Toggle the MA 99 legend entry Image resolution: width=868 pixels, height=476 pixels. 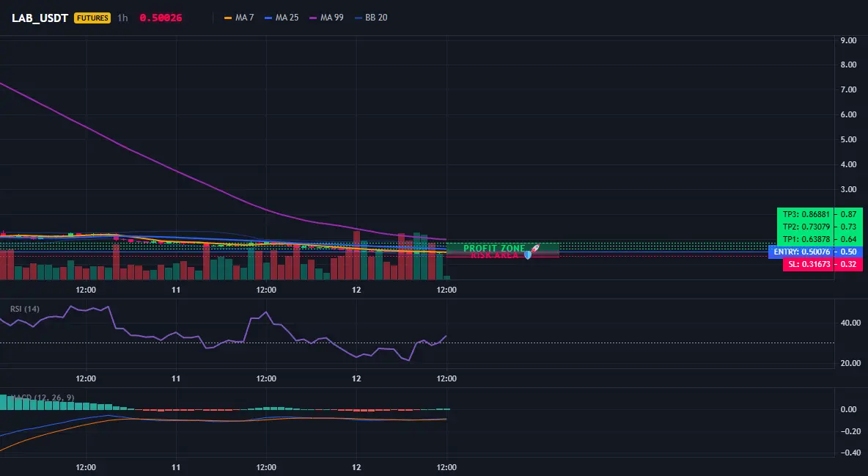pyautogui.click(x=327, y=18)
